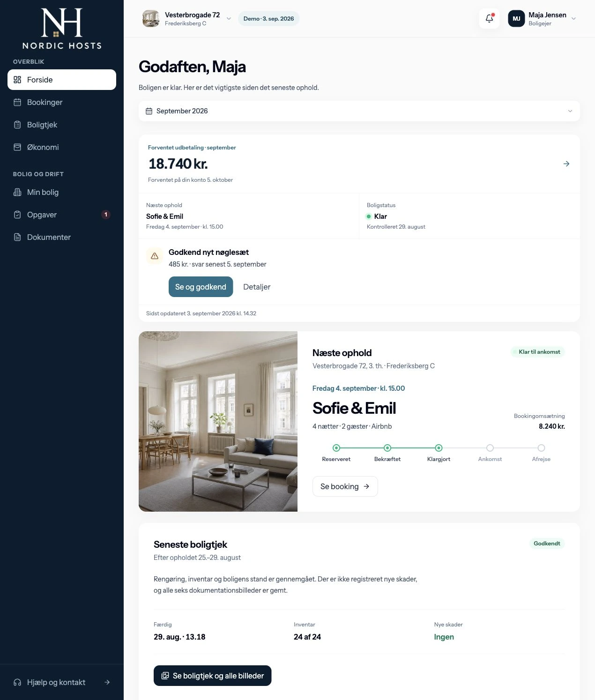The image size is (595, 700).
Task: Click the Ingen new damages value
Action: click(444, 637)
